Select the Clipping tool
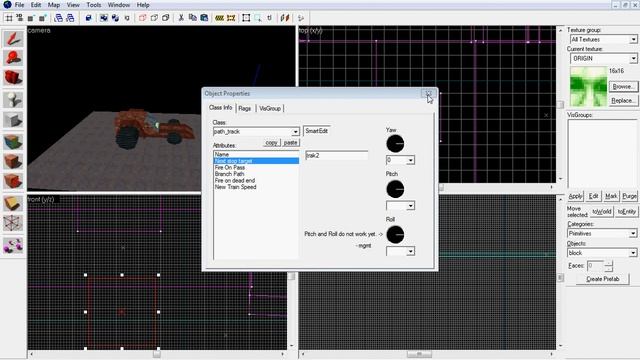The height and width of the screenshot is (360, 640). tap(13, 203)
